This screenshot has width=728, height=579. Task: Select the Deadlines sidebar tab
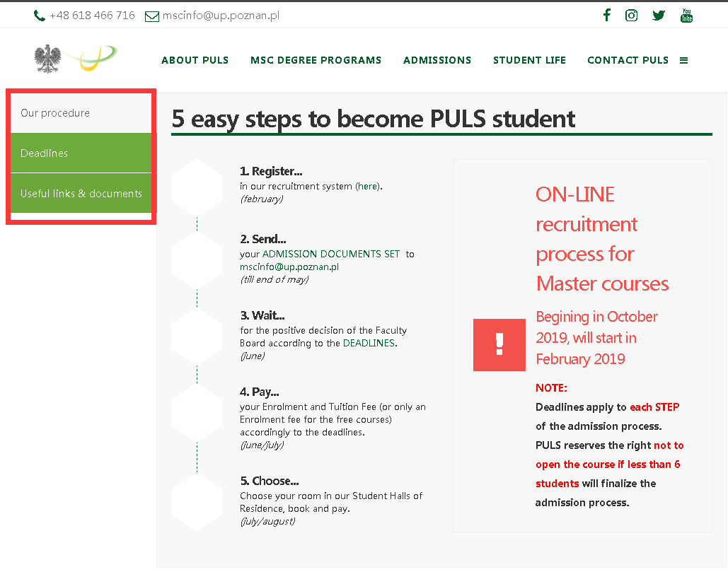(x=81, y=153)
